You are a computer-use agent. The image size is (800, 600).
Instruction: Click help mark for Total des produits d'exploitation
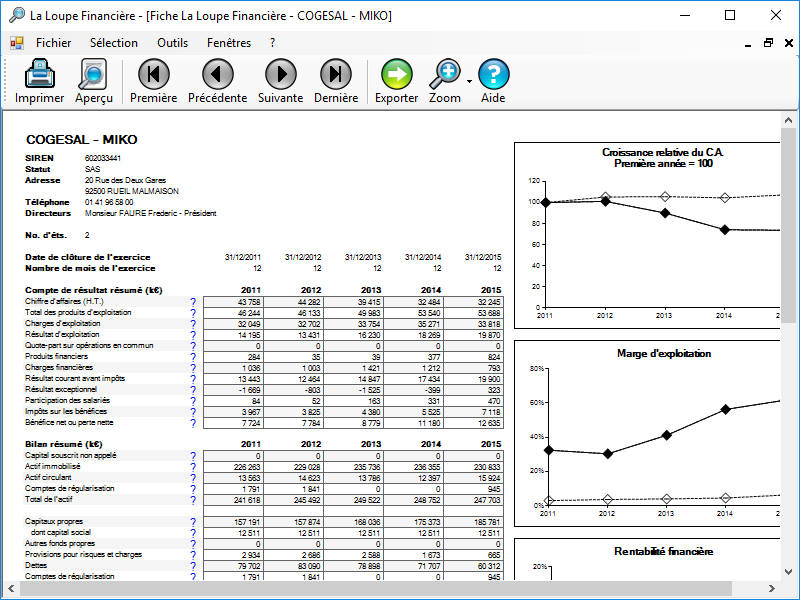(193, 313)
